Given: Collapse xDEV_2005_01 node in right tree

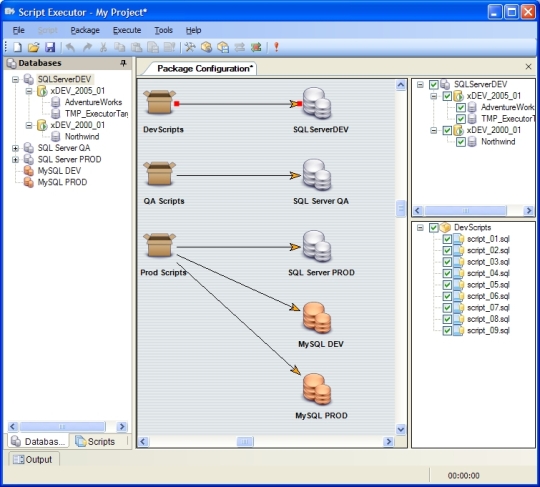Looking at the screenshot, I should point(434,96).
